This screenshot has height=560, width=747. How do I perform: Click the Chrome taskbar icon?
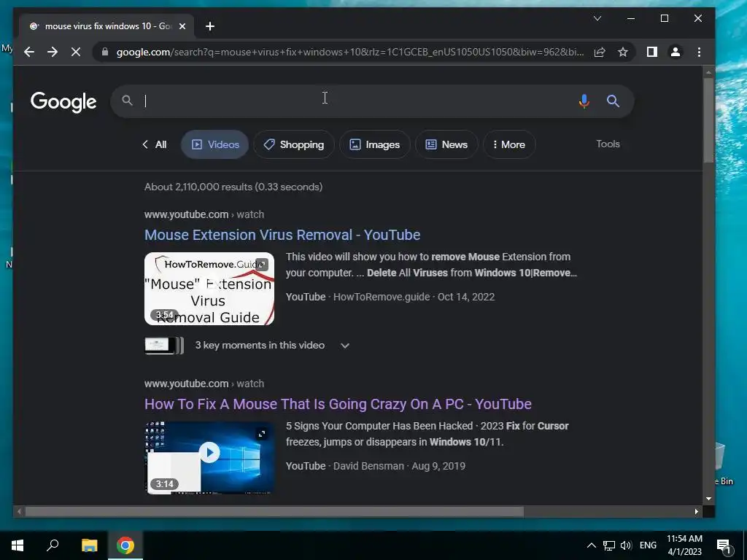125,545
